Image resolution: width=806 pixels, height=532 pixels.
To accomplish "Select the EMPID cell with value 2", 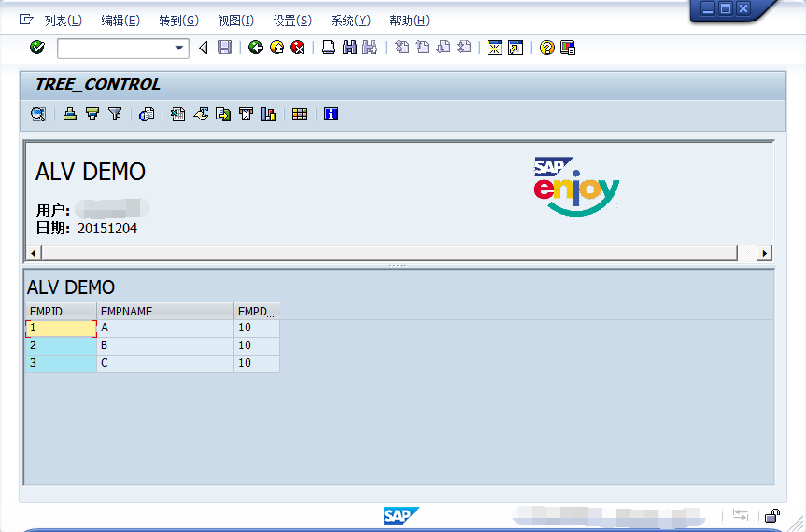I will click(x=61, y=345).
